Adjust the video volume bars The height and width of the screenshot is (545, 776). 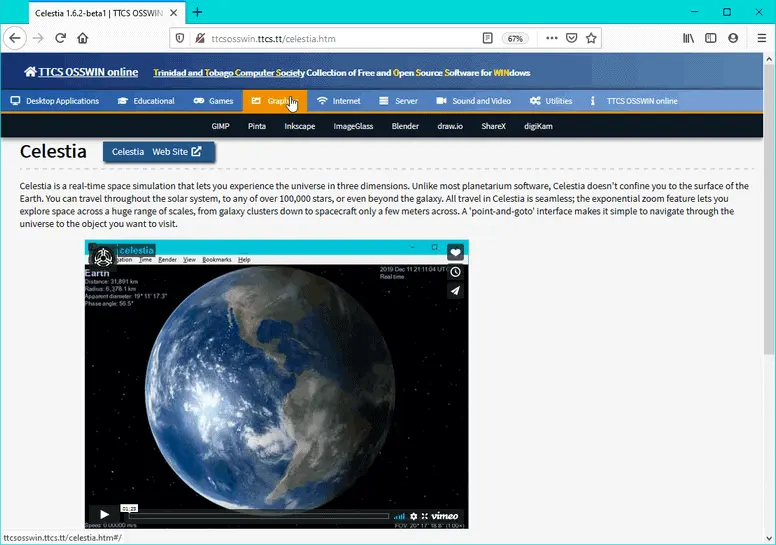[x=399, y=516]
